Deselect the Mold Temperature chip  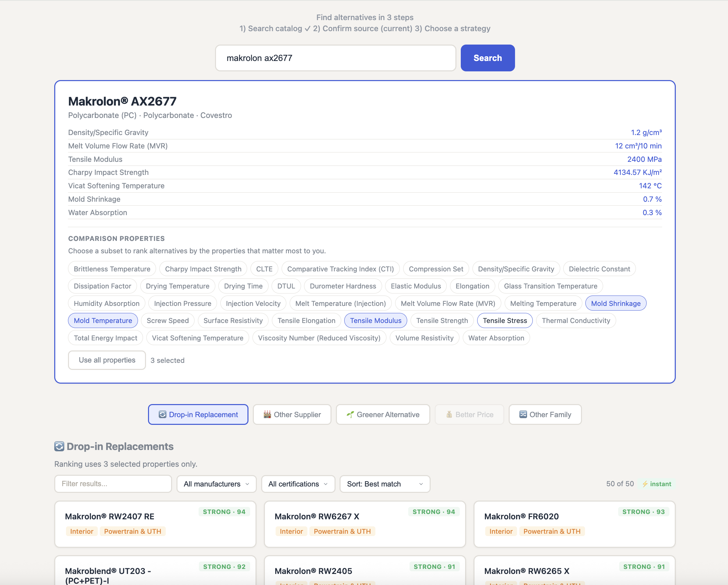pyautogui.click(x=103, y=321)
